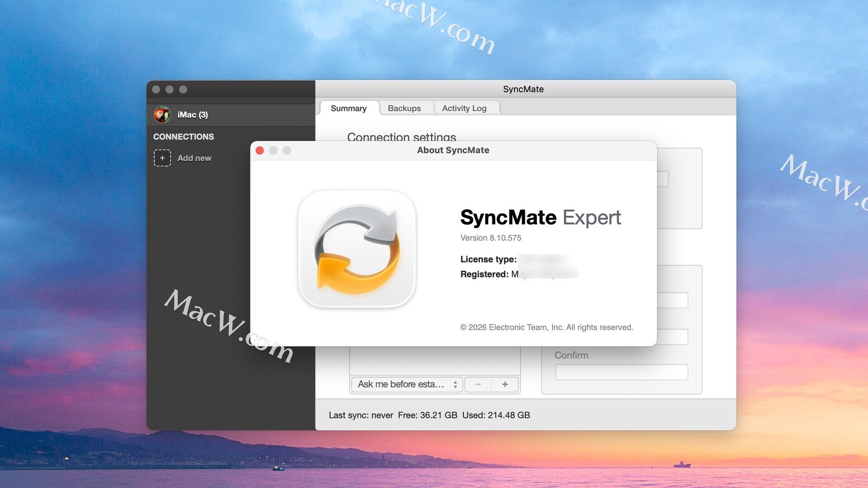Click main SyncMate window's first traffic-light button

[156, 89]
